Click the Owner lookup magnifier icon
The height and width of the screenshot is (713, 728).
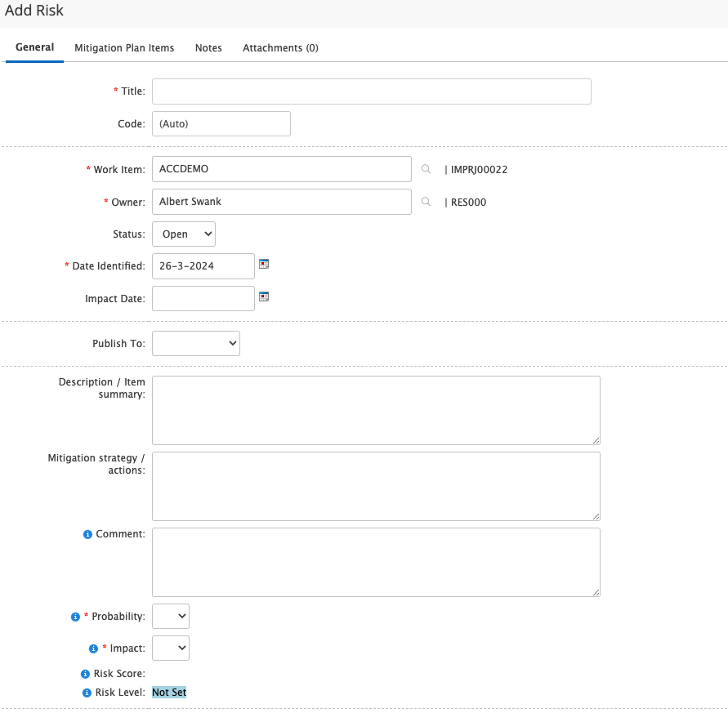[x=426, y=202]
